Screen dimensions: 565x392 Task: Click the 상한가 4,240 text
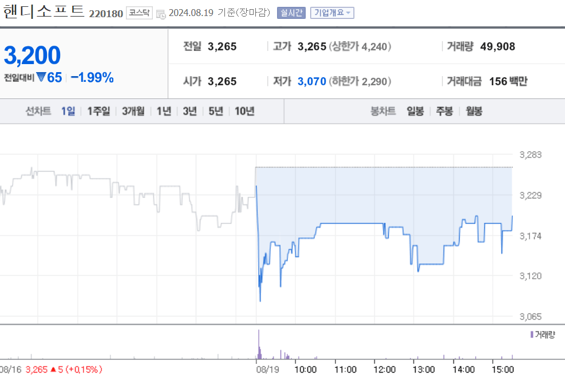tap(359, 46)
